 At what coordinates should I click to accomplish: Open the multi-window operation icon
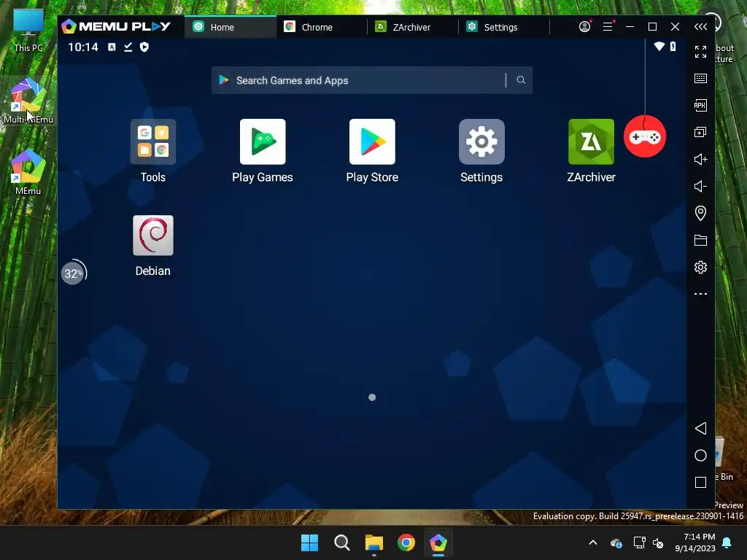pyautogui.click(x=700, y=133)
